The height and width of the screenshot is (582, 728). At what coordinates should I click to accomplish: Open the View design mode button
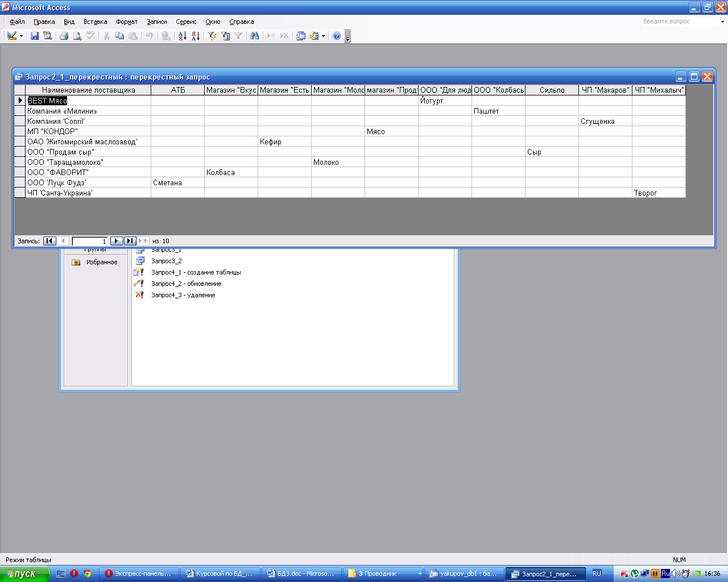12,36
